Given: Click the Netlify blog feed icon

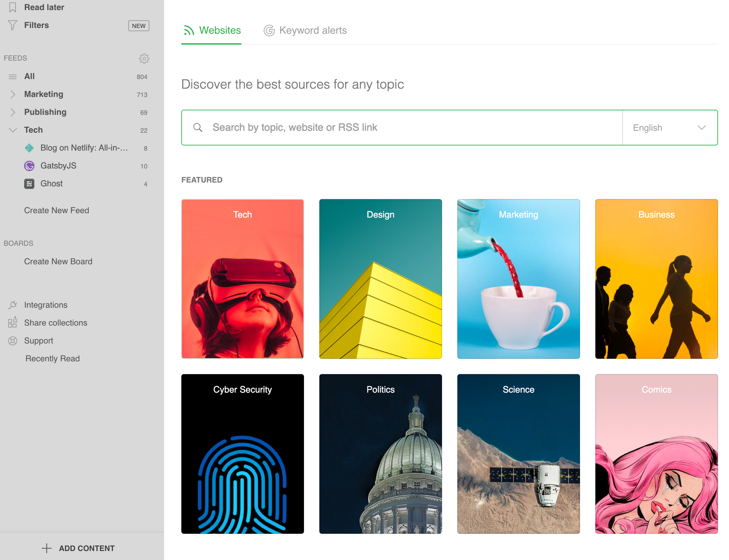Looking at the screenshot, I should [x=29, y=148].
